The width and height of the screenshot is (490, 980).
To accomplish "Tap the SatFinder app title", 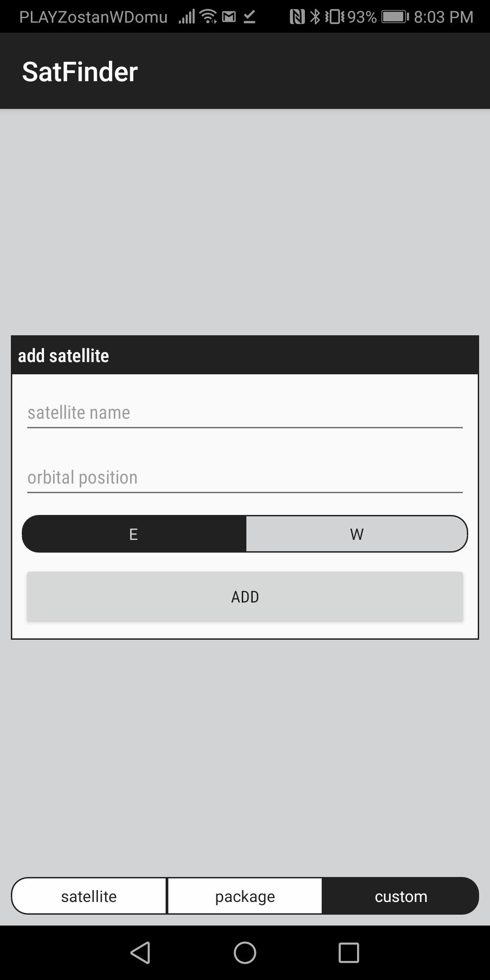I will (80, 72).
